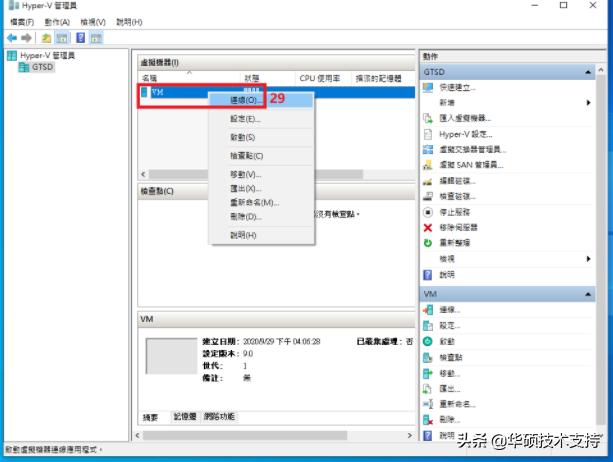Open the 檢視(V) menu in the menu bar
Image resolution: width=613 pixels, height=462 pixels.
(x=93, y=22)
